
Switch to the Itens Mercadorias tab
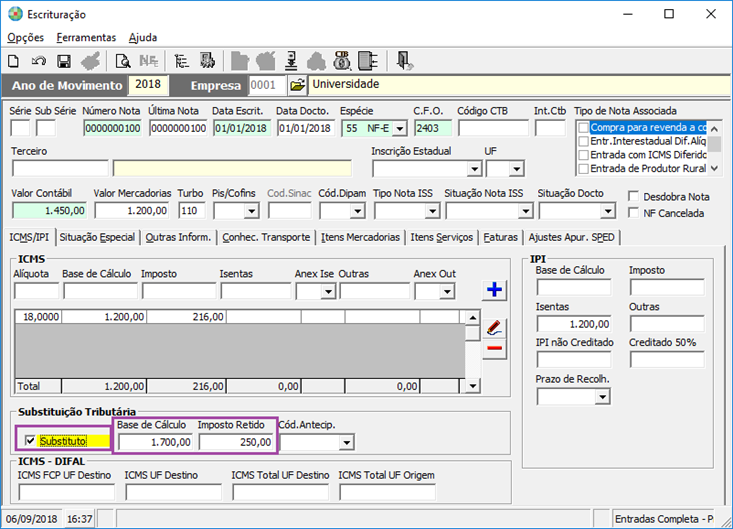point(361,237)
